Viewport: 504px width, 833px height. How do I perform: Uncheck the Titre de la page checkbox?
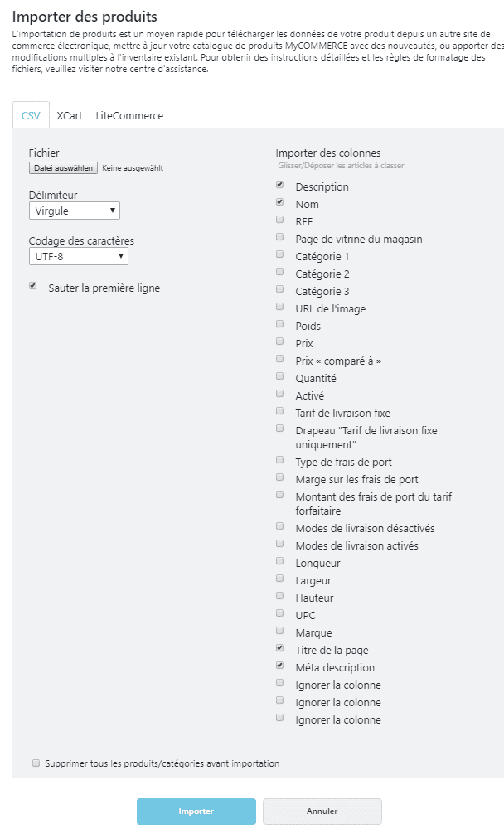pos(280,648)
